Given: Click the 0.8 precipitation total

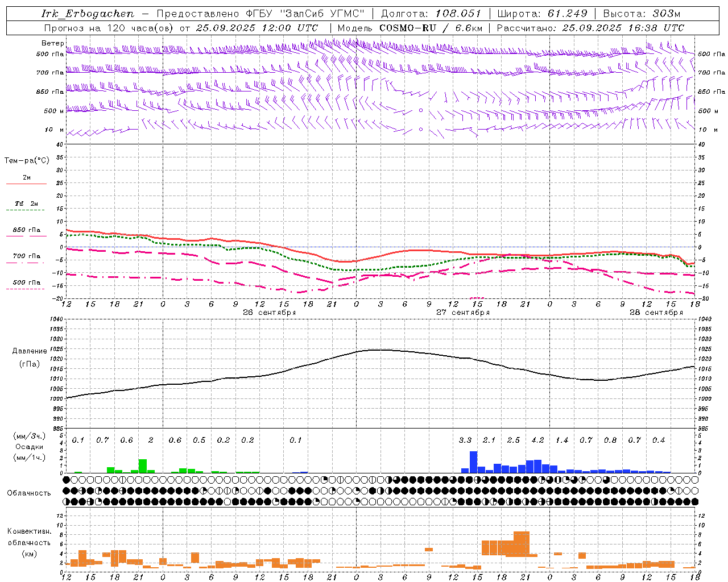Looking at the screenshot, I should click(x=610, y=440).
